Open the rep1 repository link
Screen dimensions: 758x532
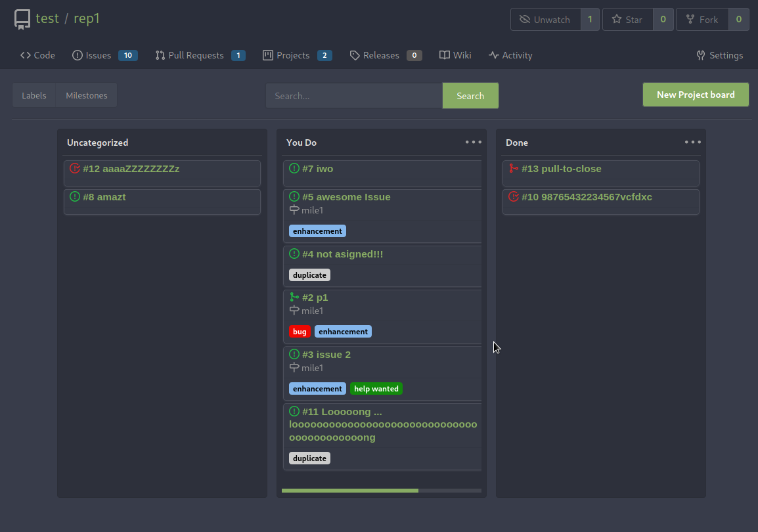[87, 18]
